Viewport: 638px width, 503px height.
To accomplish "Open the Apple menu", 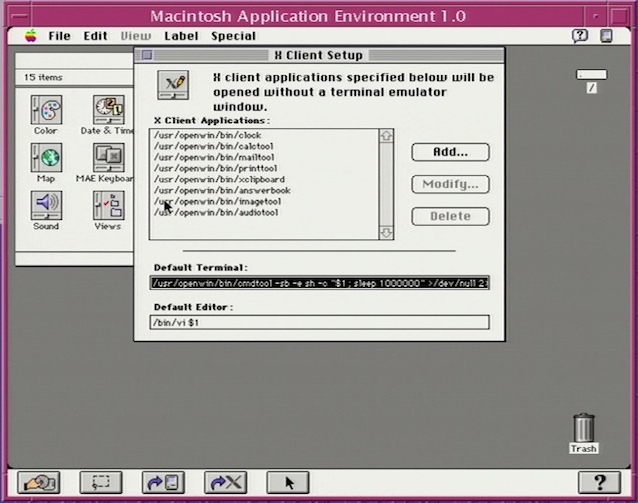I will pos(31,36).
